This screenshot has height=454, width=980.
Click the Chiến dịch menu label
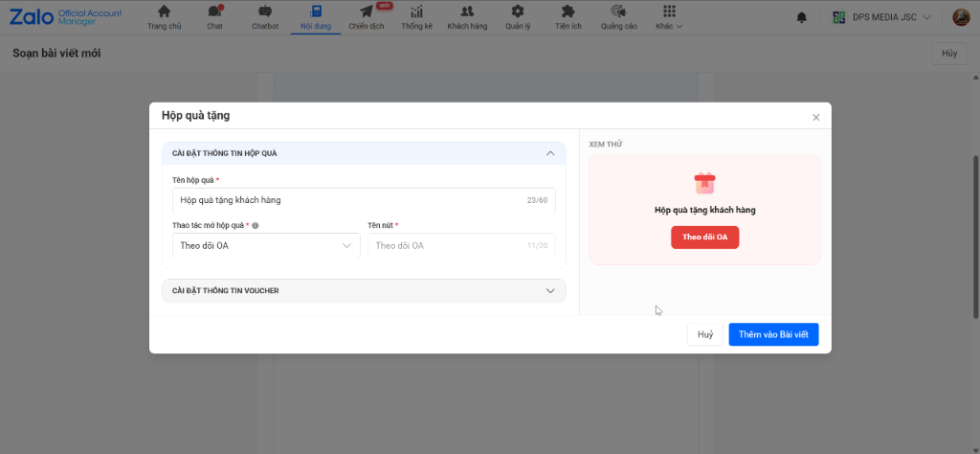[x=367, y=26]
